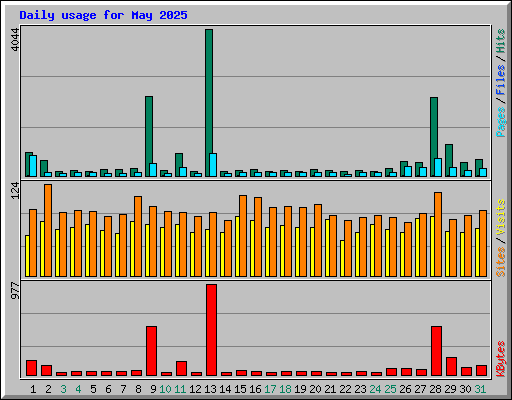Click green weekend day label 3
The image size is (512, 400).
[x=63, y=389]
